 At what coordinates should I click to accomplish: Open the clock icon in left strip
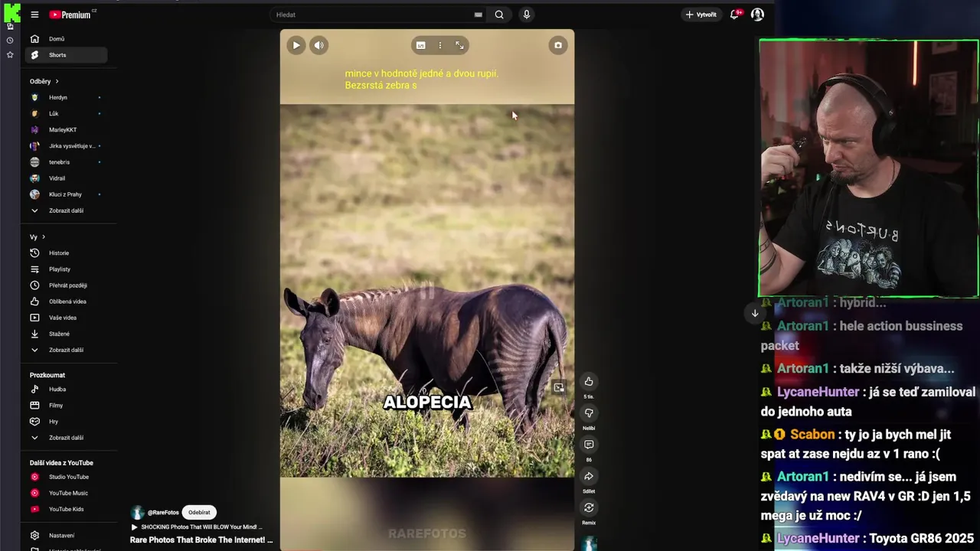point(10,41)
